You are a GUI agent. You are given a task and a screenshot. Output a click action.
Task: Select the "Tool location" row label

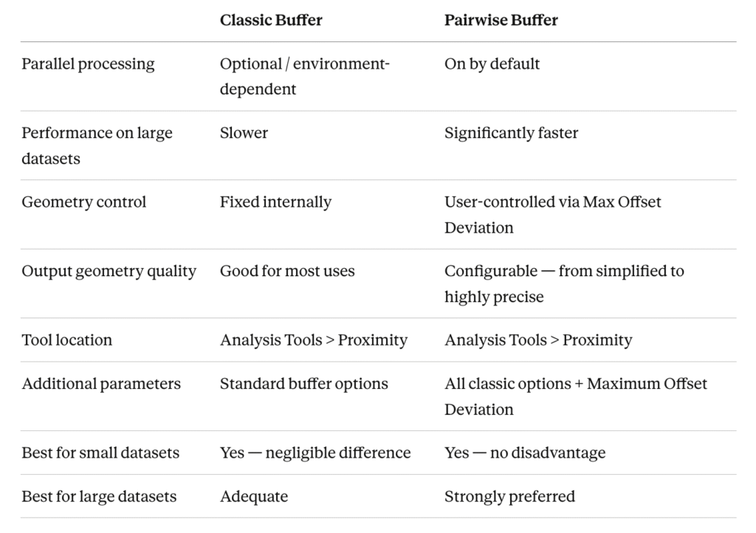click(x=66, y=340)
